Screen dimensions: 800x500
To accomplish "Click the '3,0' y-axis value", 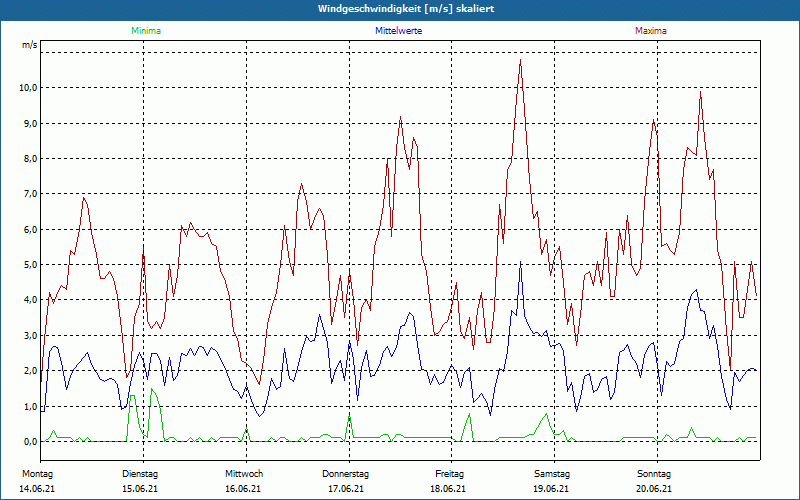I will click(31, 336).
